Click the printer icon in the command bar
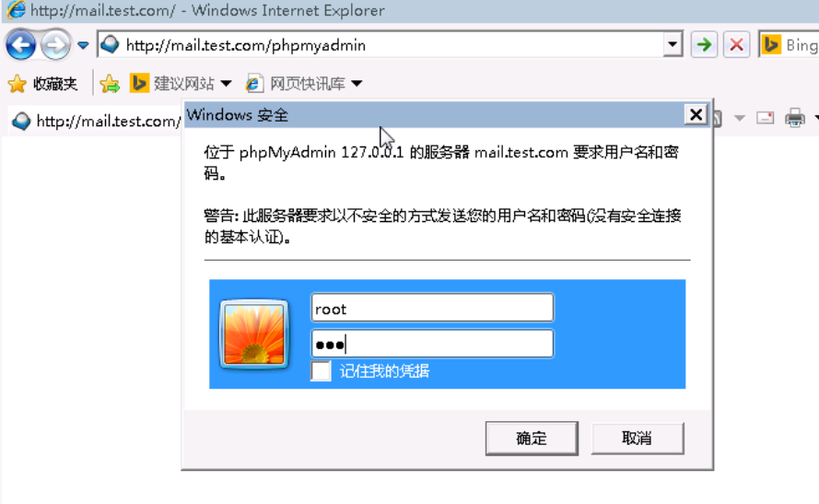This screenshot has height=504, width=819. tap(795, 118)
